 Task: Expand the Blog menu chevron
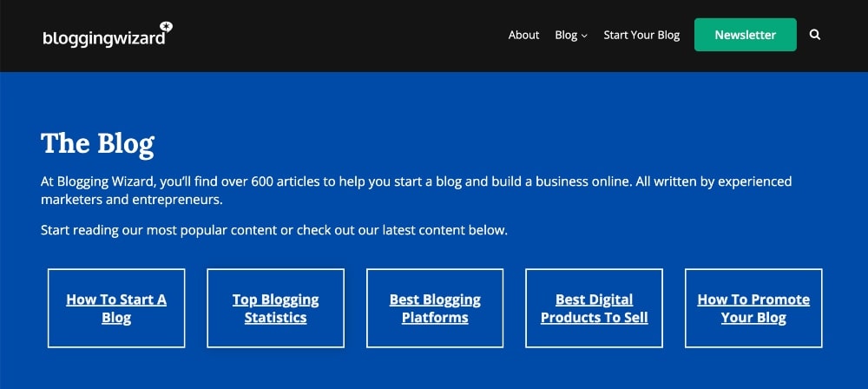click(584, 36)
